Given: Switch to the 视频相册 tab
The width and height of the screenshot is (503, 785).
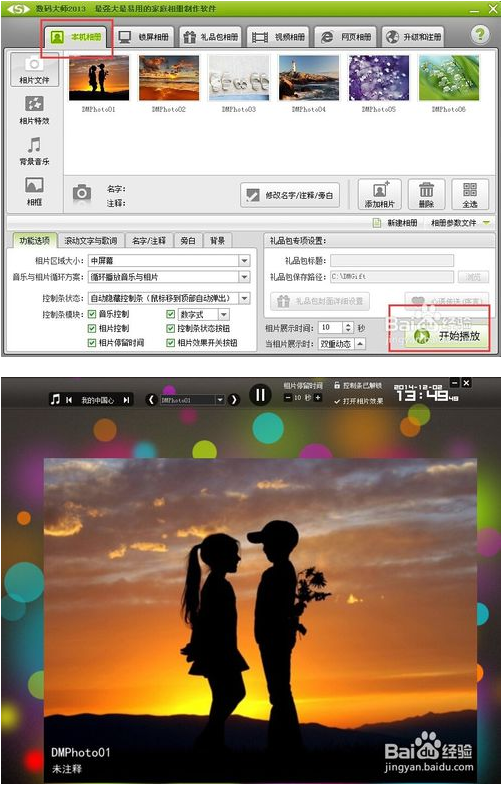Looking at the screenshot, I should 278,37.
